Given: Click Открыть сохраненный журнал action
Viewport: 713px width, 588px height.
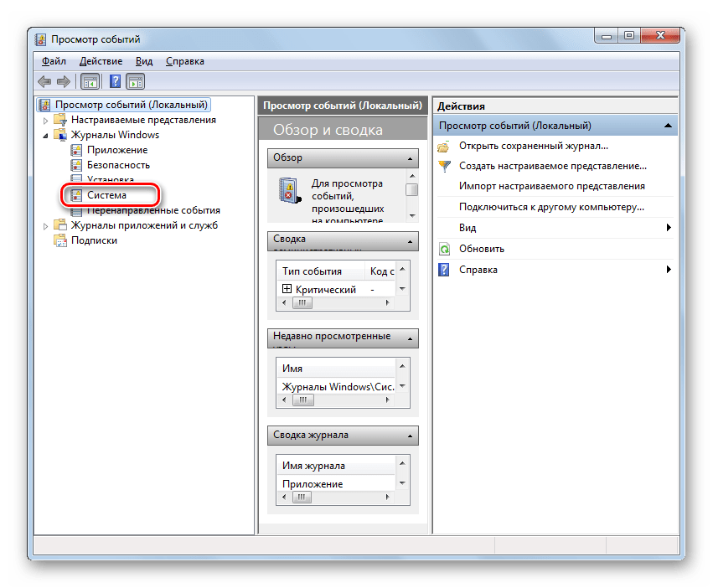Looking at the screenshot, I should [x=533, y=147].
